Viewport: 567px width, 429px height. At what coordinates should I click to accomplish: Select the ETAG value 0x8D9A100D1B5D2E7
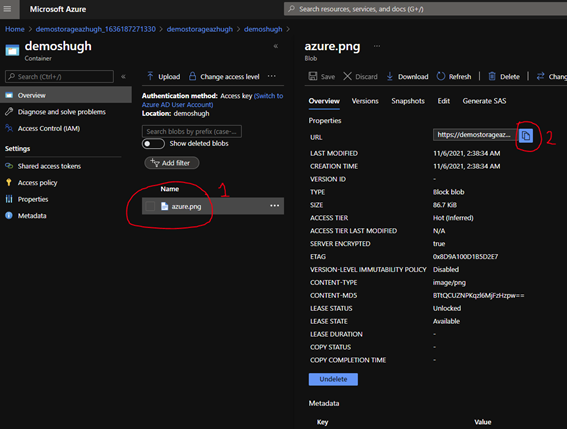pyautogui.click(x=465, y=256)
